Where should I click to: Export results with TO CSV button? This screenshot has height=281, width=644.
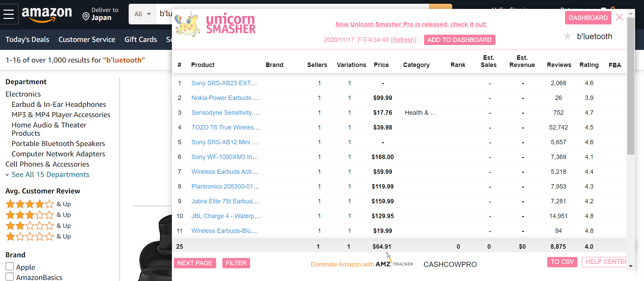[562, 262]
